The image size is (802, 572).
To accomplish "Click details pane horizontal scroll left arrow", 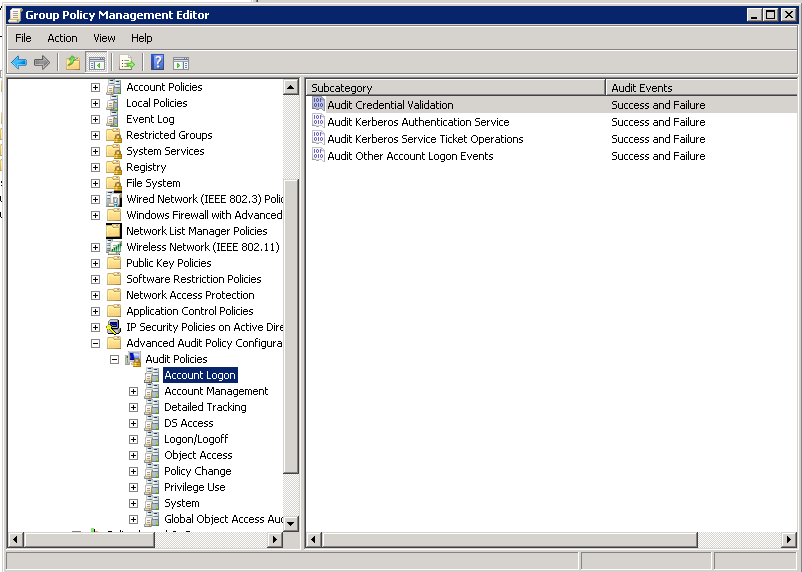I will (314, 539).
